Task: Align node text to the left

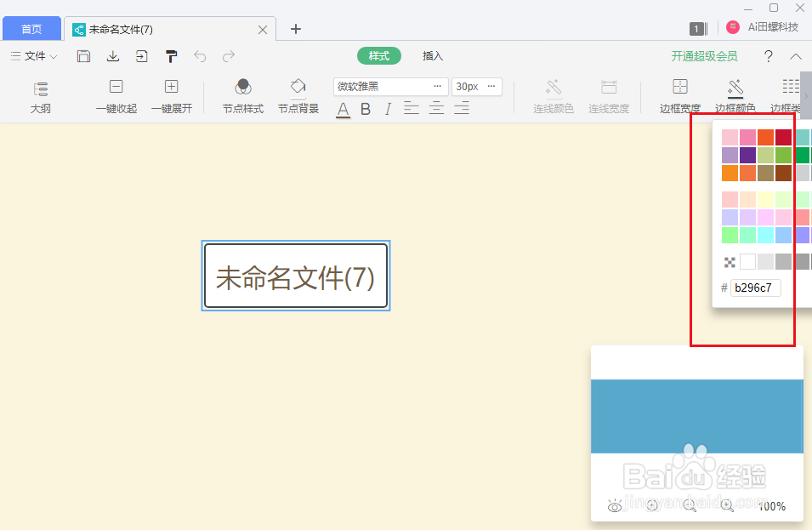Action: (x=412, y=108)
